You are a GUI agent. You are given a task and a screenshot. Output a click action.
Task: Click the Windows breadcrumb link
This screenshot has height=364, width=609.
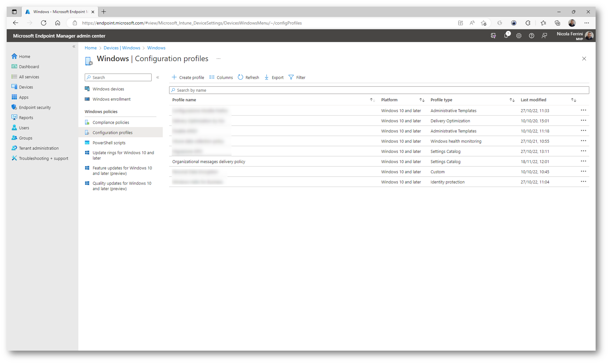click(156, 48)
